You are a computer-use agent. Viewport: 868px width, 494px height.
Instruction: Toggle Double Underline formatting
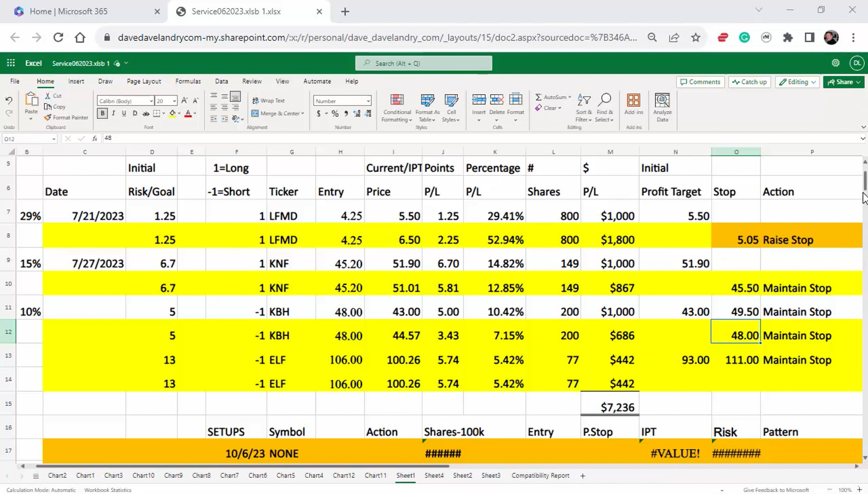[x=135, y=113]
